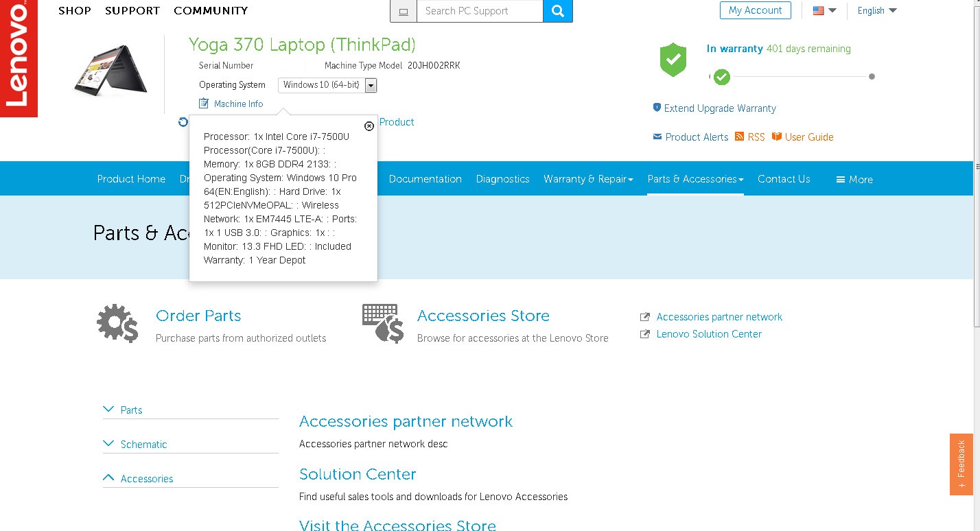Open the English language dropdown
The height and width of the screenshot is (531, 980).
click(x=876, y=10)
